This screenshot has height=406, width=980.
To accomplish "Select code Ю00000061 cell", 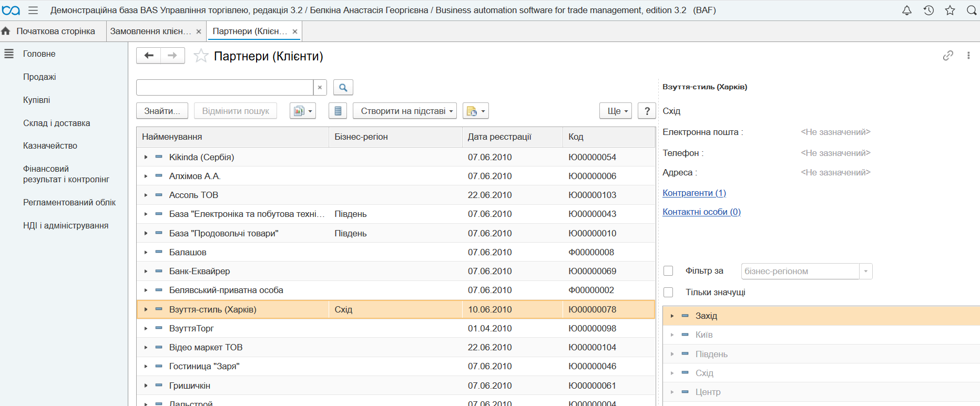I will [609, 386].
